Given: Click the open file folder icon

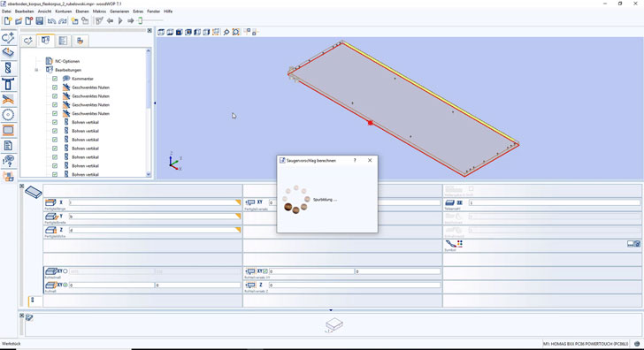Looking at the screenshot, I should point(19,20).
